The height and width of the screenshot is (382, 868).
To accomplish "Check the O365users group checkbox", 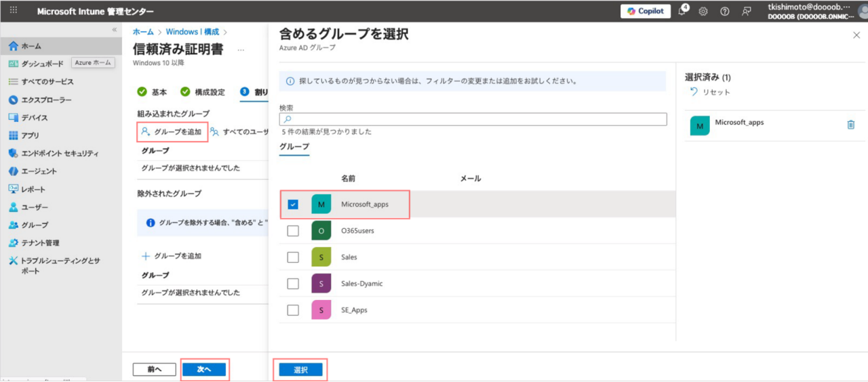I will (x=293, y=231).
